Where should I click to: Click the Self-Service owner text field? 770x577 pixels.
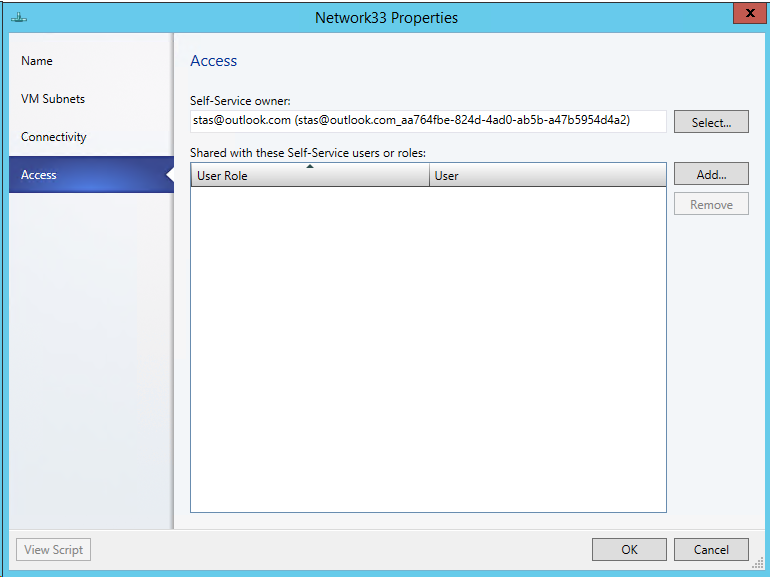point(428,121)
